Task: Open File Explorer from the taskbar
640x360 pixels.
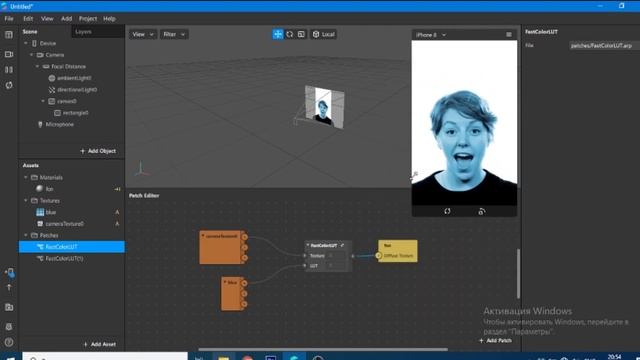Action: [x=223, y=357]
